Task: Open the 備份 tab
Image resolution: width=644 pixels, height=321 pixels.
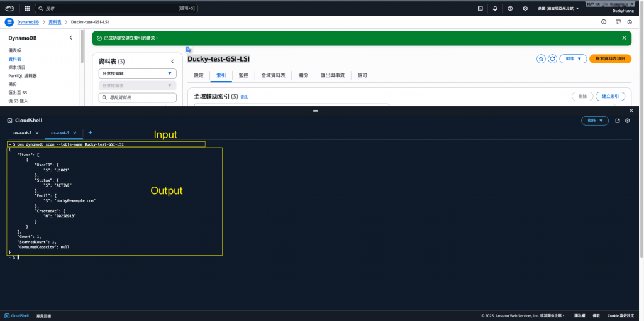Action: click(303, 75)
